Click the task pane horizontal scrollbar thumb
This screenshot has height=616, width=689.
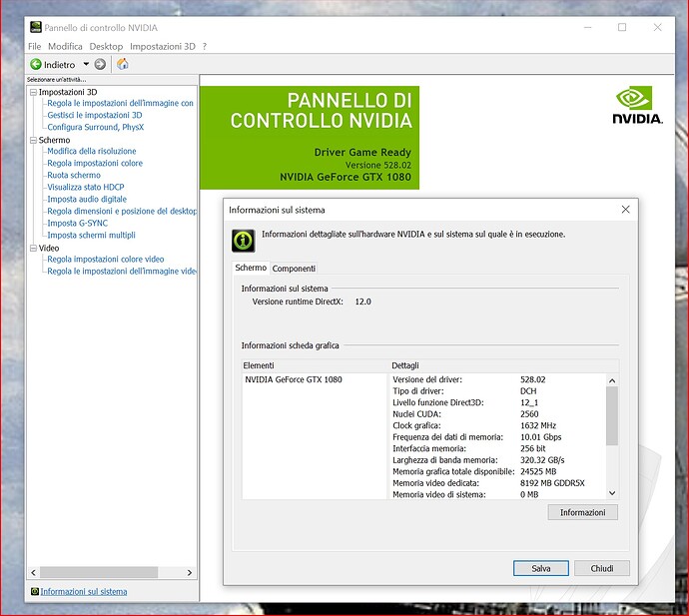click(x=99, y=572)
